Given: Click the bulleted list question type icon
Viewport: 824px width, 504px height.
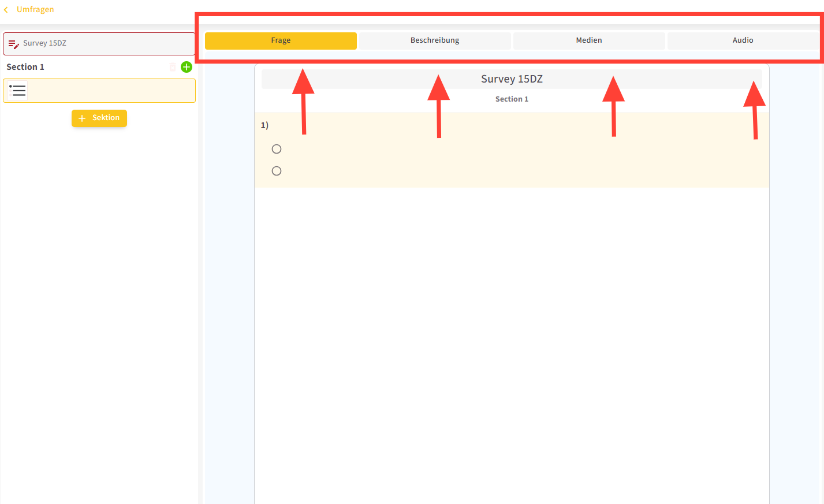Looking at the screenshot, I should (x=18, y=91).
